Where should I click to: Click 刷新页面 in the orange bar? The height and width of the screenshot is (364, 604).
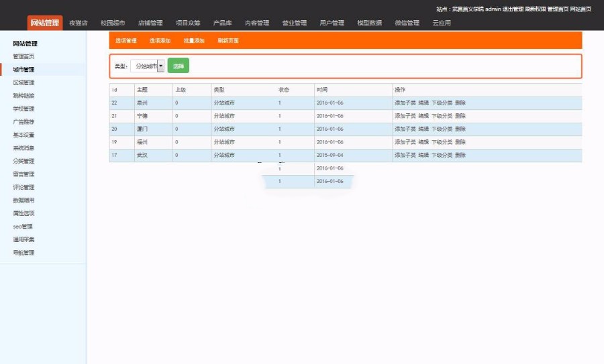point(228,41)
